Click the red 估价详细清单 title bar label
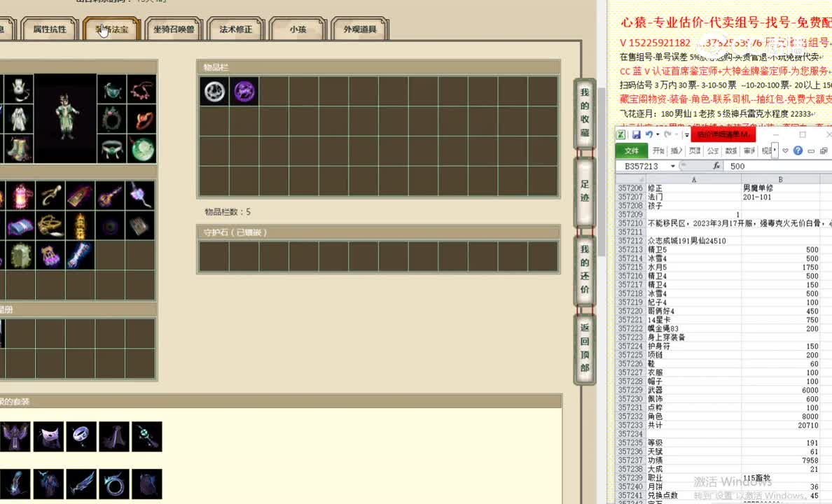This screenshot has height=504, width=832. coord(723,134)
